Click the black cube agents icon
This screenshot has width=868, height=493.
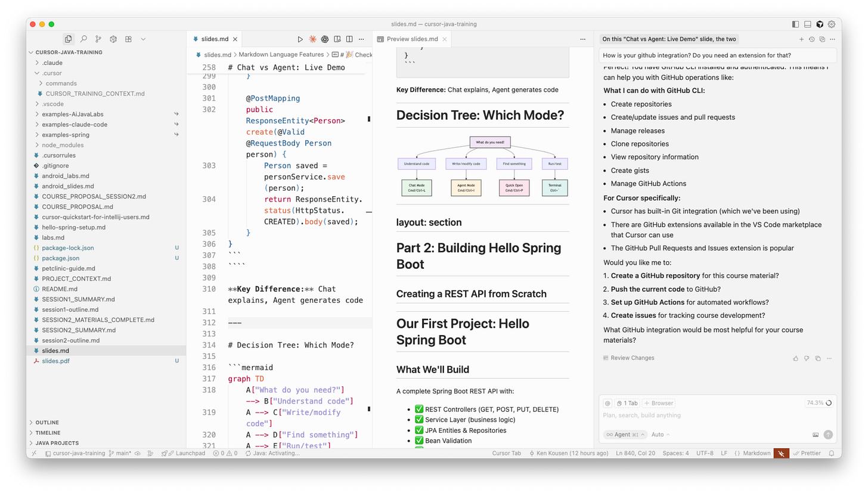tap(820, 24)
